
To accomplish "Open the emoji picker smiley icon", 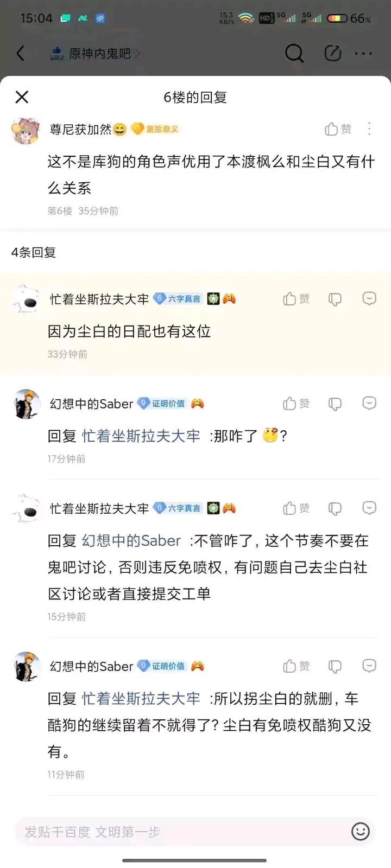I will tap(360, 832).
